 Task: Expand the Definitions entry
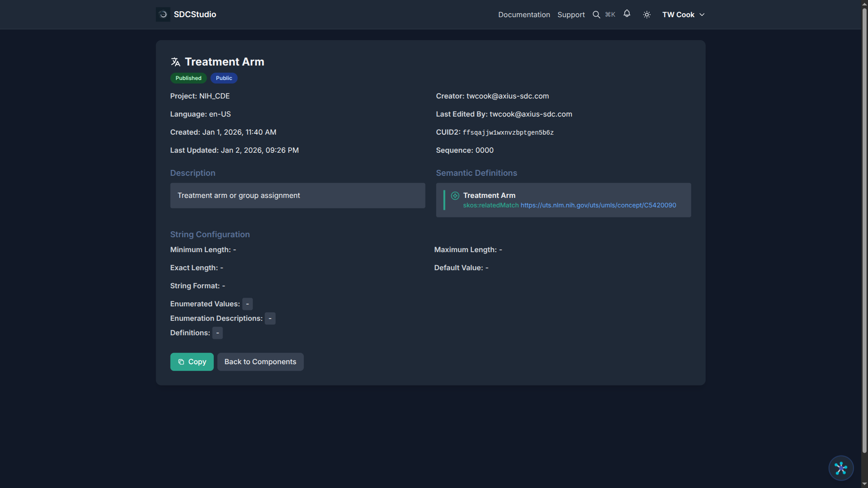pyautogui.click(x=217, y=333)
